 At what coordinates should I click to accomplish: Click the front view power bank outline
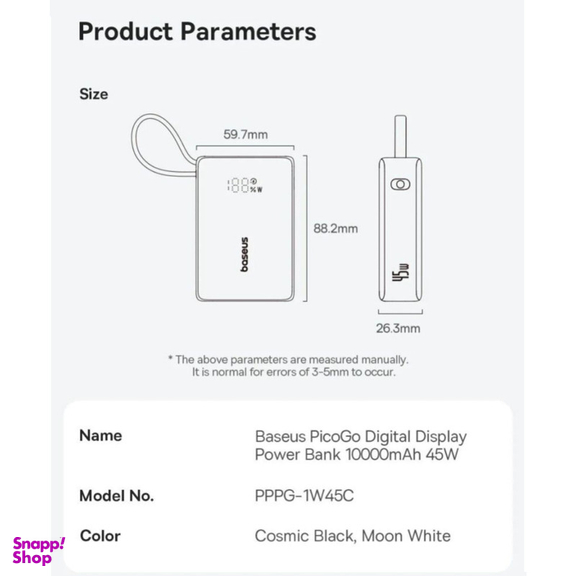coord(245,229)
